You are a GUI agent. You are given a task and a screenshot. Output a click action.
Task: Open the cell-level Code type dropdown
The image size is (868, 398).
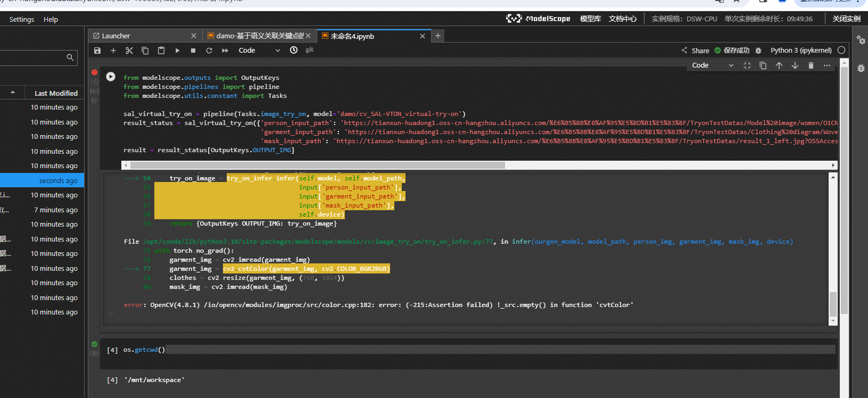(x=712, y=65)
